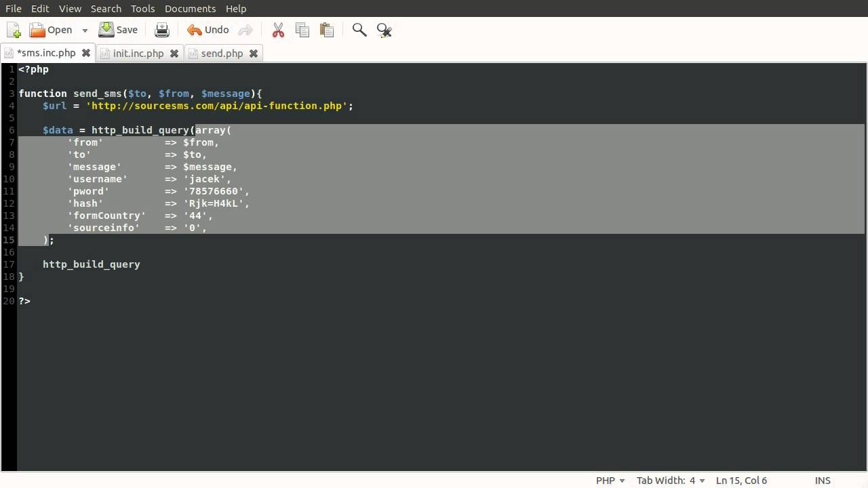Click the <?php opening tag
This screenshot has height=488, width=868.
33,69
